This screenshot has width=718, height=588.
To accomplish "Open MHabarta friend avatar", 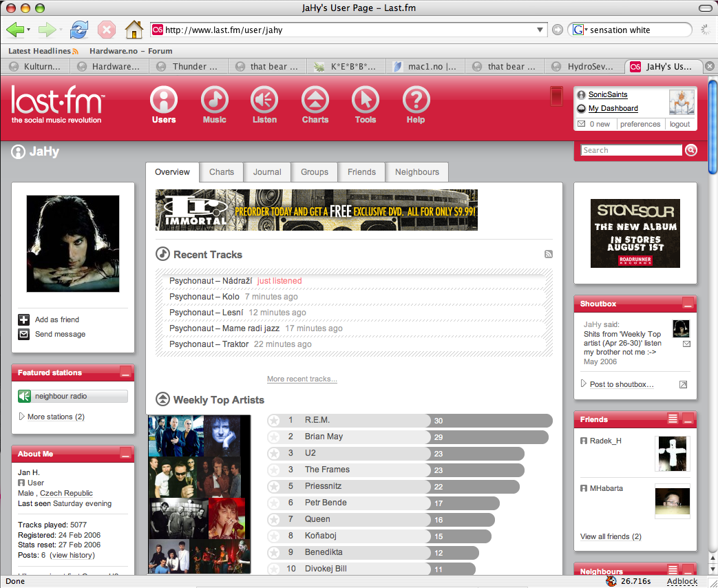I will click(x=672, y=501).
